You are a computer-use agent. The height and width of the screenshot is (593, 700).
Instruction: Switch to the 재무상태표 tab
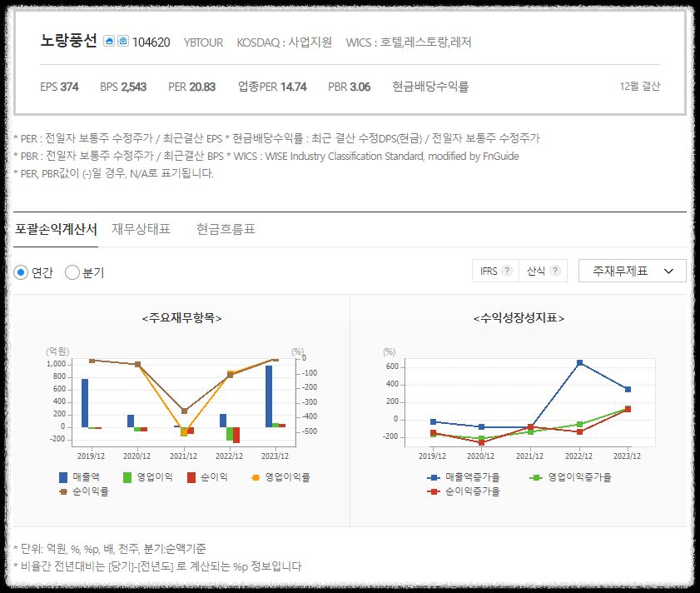(141, 229)
